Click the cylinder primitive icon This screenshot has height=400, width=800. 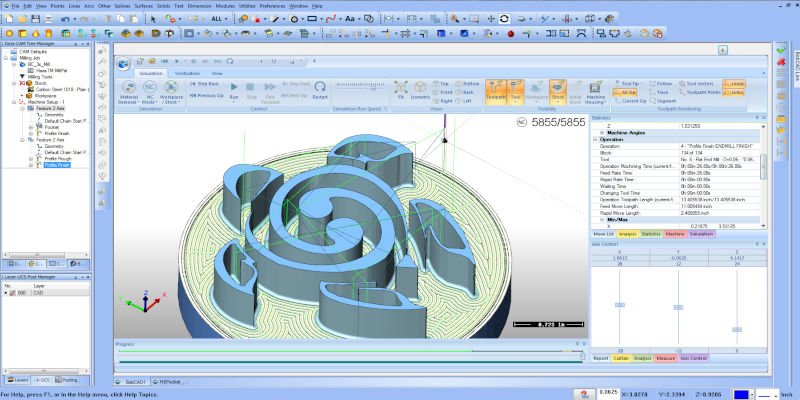tap(48, 34)
